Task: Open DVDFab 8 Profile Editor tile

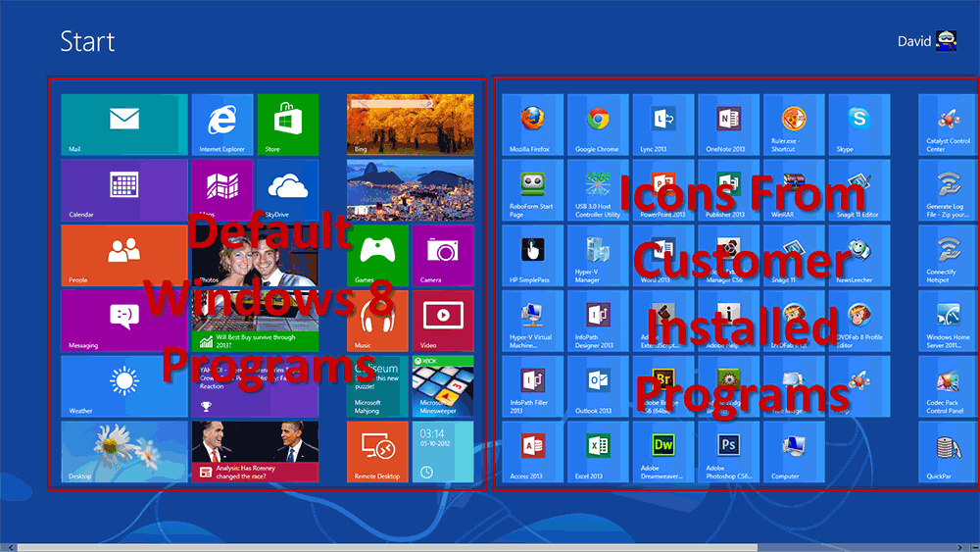Action: point(859,320)
